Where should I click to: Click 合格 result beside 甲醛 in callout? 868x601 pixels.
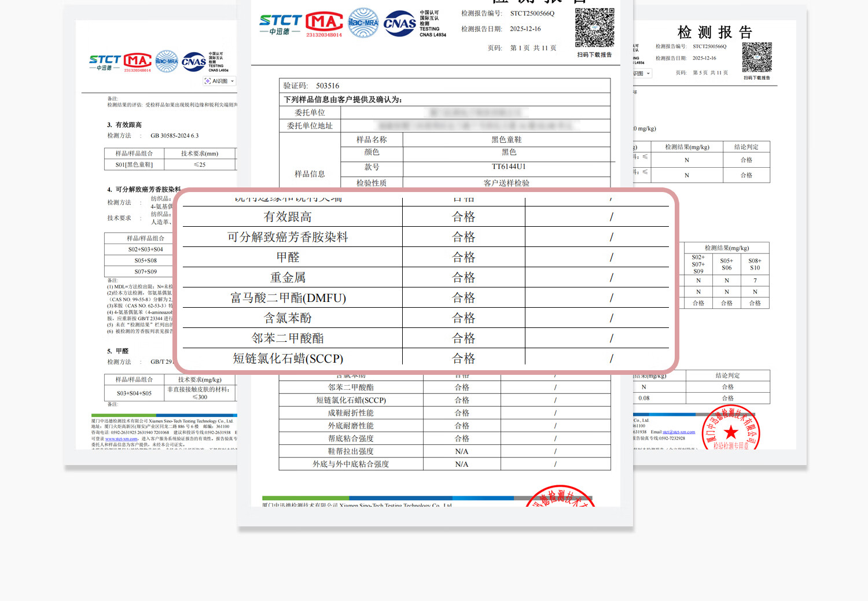pyautogui.click(x=464, y=257)
